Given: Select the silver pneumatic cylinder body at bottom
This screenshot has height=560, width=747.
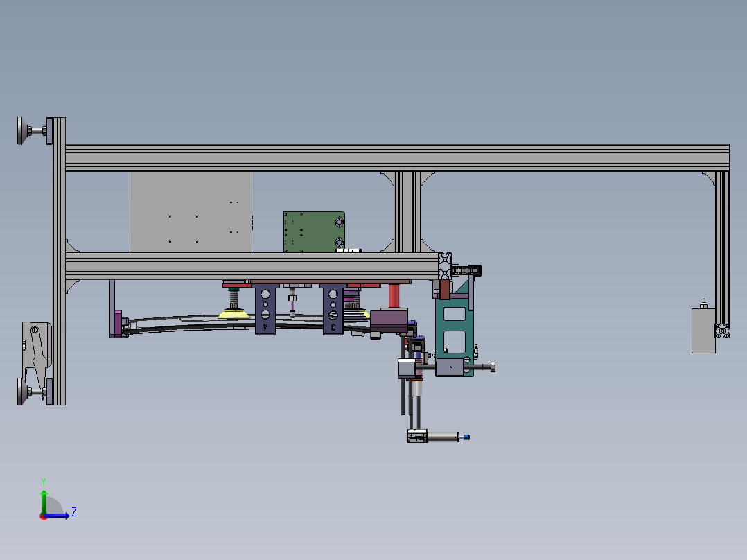Looking at the screenshot, I should tap(443, 437).
